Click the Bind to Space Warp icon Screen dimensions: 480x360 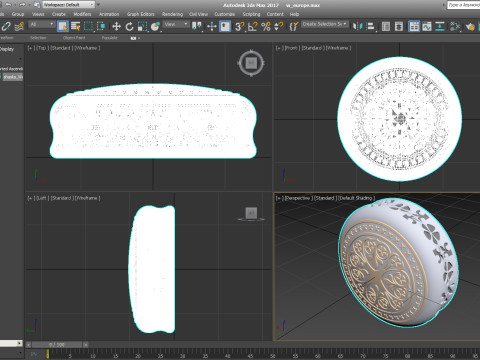coord(20,26)
